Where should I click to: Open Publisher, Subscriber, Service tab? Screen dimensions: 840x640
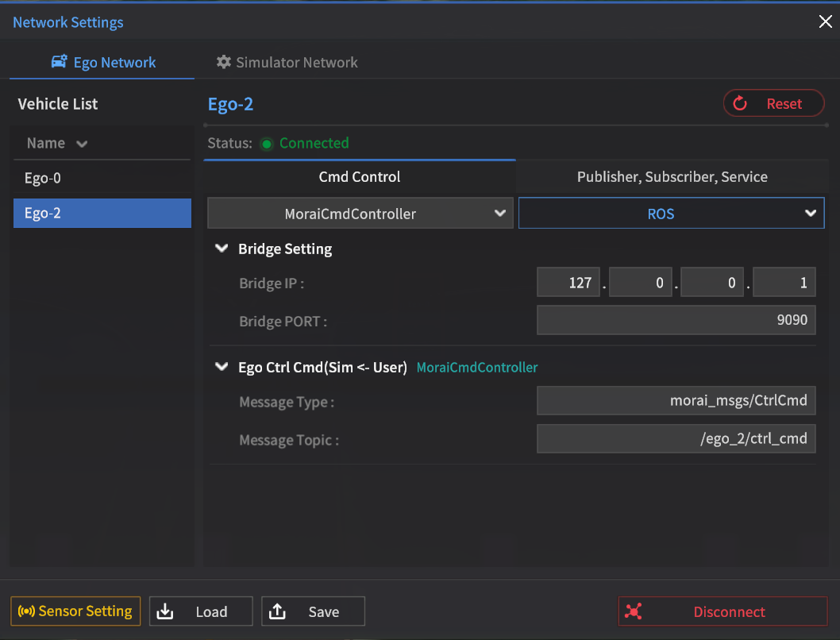(x=672, y=177)
